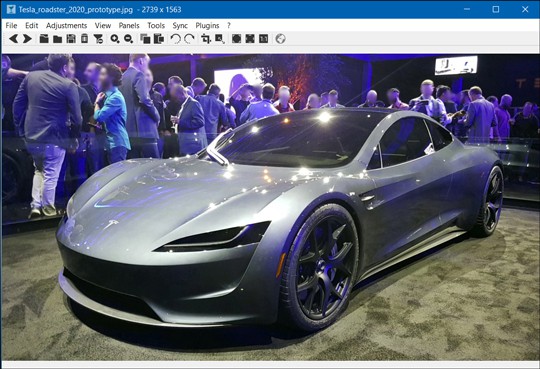Click the globe icon in toolbar

tap(280, 39)
